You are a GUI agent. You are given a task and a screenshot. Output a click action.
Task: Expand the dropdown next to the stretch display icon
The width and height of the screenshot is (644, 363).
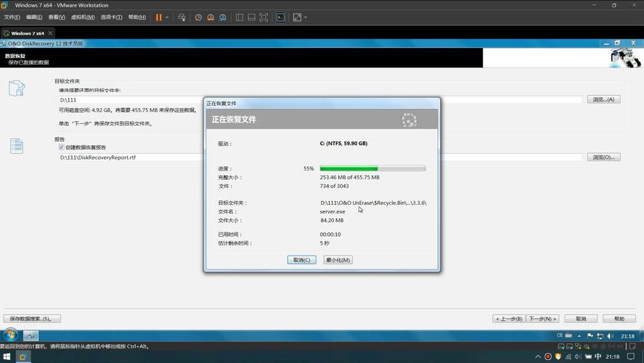(x=306, y=17)
